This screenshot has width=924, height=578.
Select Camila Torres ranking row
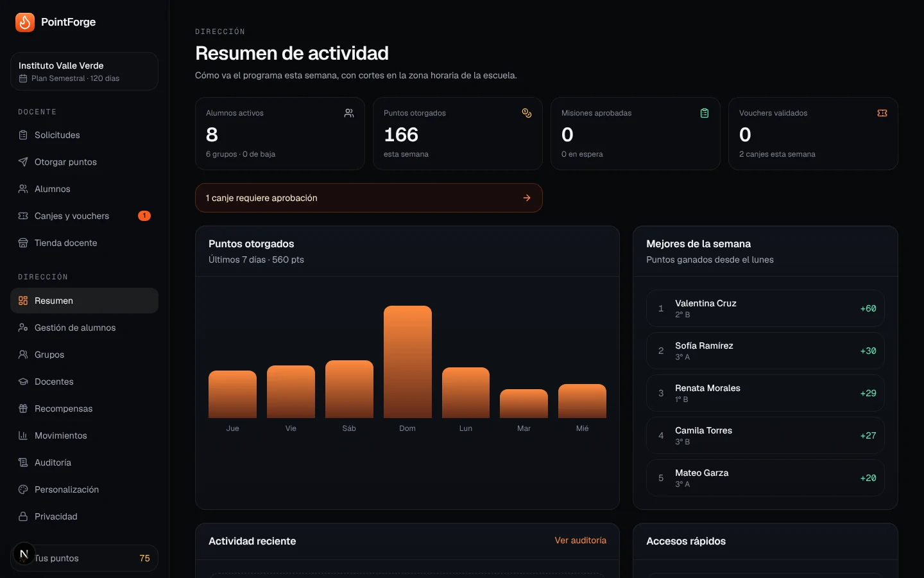coord(766,435)
